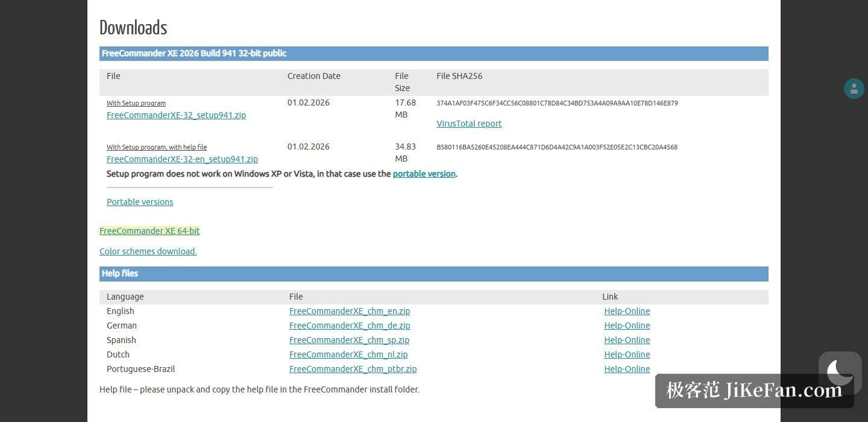This screenshot has height=422, width=868.
Task: Open Help-Online link for Dutch
Action: click(x=627, y=354)
